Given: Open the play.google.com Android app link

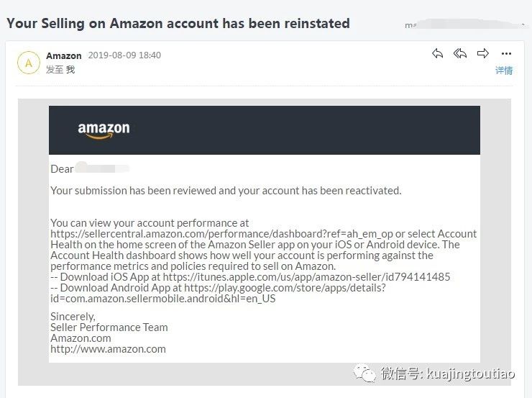Looking at the screenshot, I should 285,288.
